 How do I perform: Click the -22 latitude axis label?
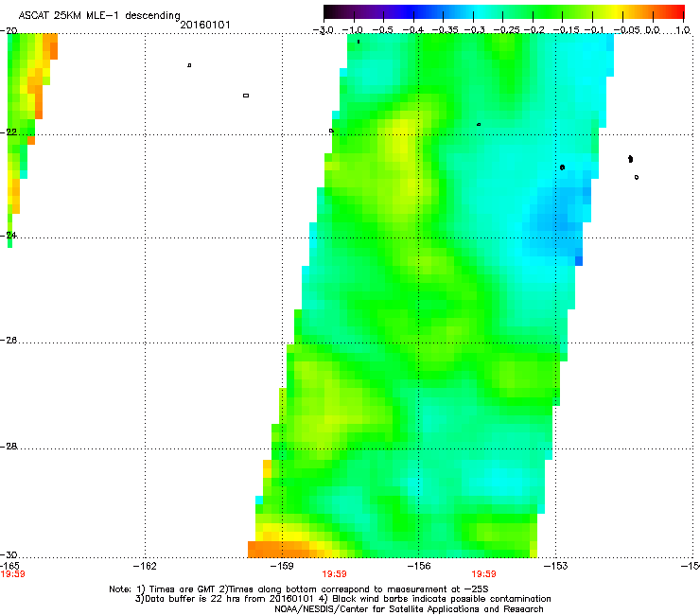click(x=9, y=132)
